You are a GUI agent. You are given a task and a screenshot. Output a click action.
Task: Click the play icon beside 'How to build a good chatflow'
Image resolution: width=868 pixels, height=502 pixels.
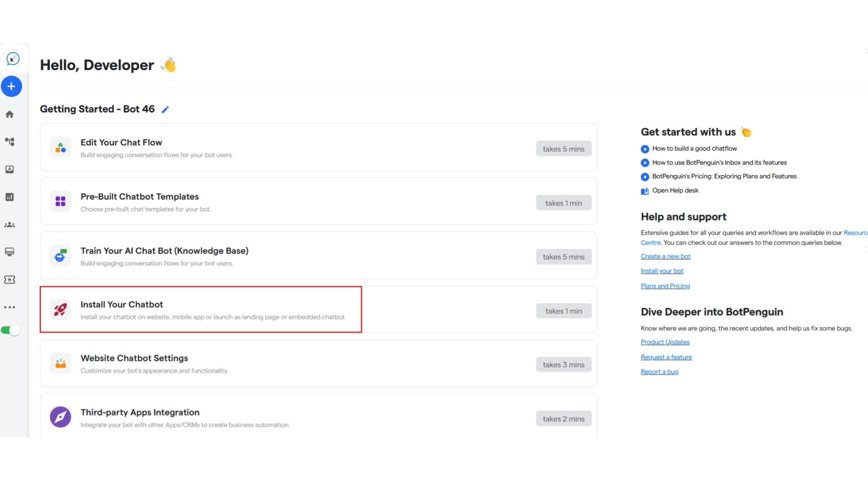pyautogui.click(x=645, y=149)
